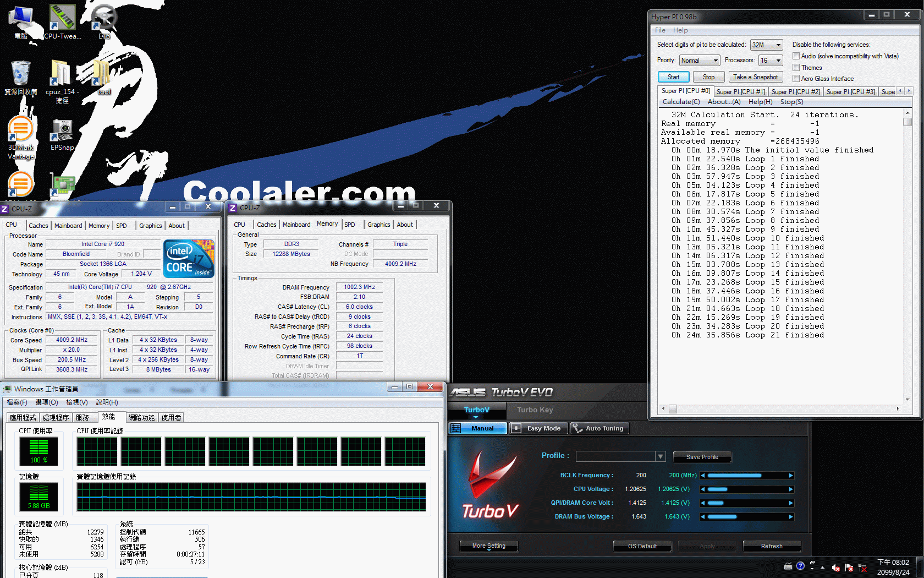Click Take a Snapshot button
Screen dimensions: 924x578
(x=755, y=77)
